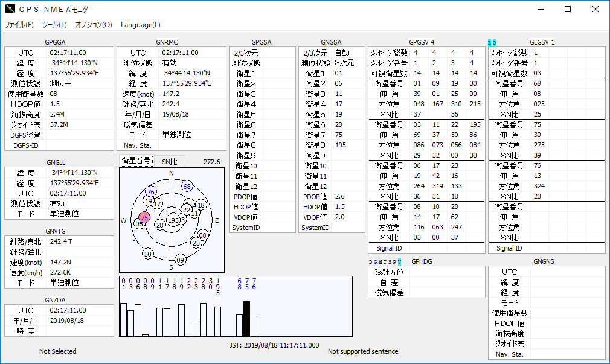
Task: Toggle the Q selector beside GLGSV
Action: (494, 43)
